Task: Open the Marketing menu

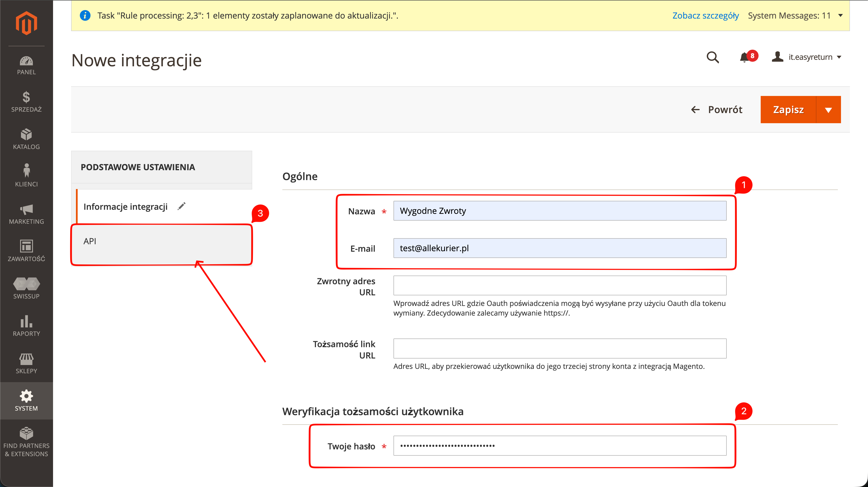Action: coord(26,214)
